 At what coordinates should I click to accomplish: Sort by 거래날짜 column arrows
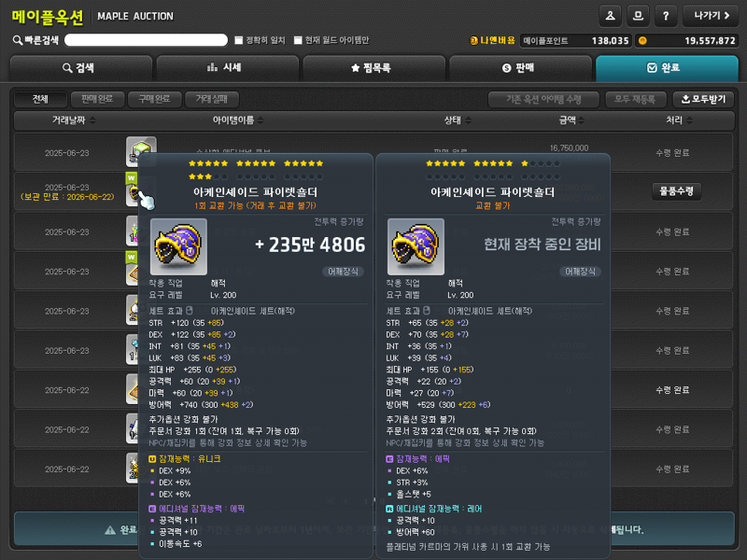[92, 120]
